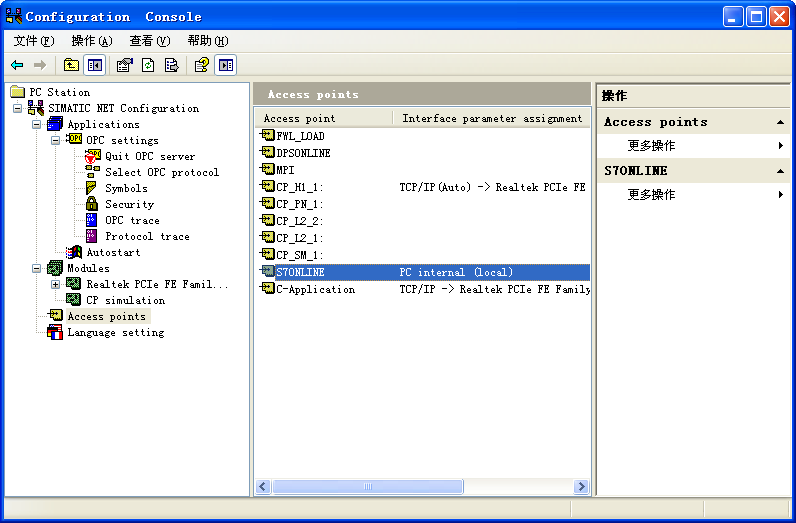Select Protocol trace tree label
Image resolution: width=796 pixels, height=523 pixels.
pyautogui.click(x=147, y=236)
